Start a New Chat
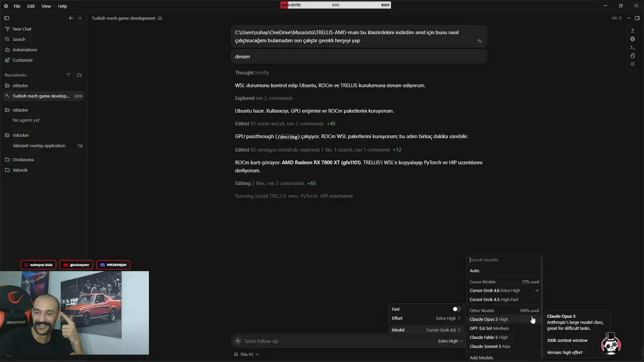The image size is (644, 362). [43, 29]
